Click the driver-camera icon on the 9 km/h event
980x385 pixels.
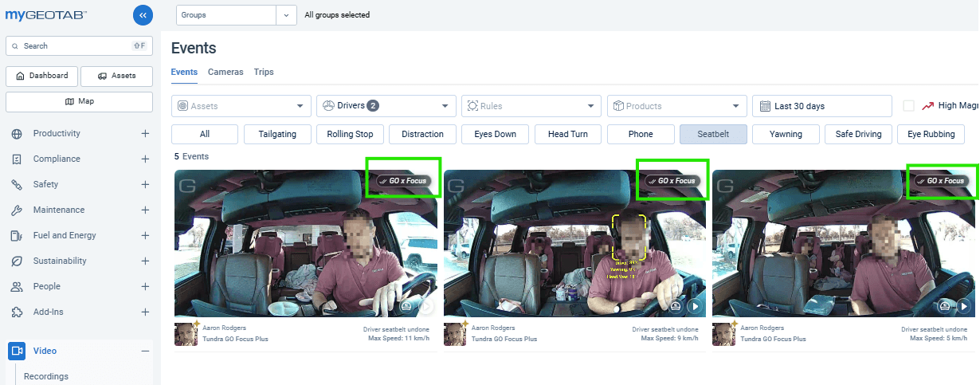coord(676,305)
